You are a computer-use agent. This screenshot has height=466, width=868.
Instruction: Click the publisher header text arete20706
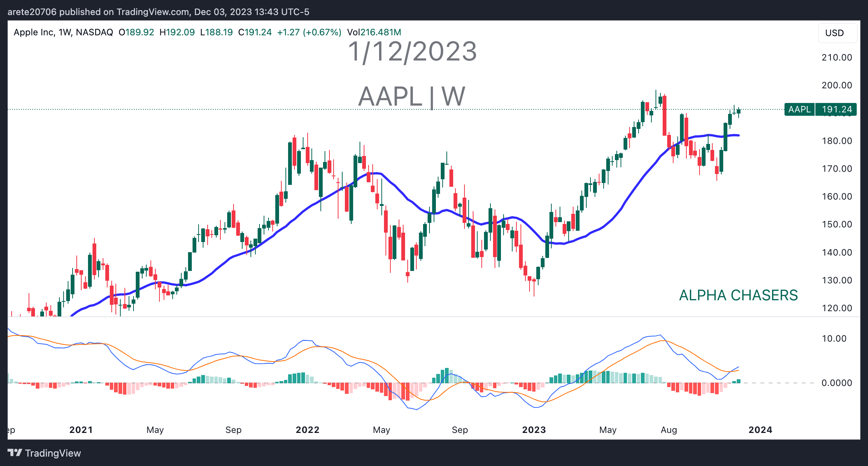pos(32,12)
